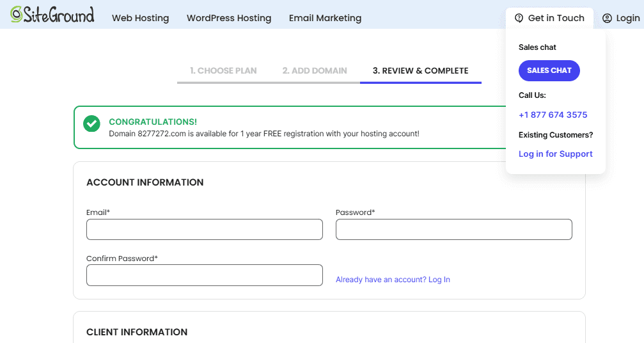Click the question mark help icon

coord(519,18)
